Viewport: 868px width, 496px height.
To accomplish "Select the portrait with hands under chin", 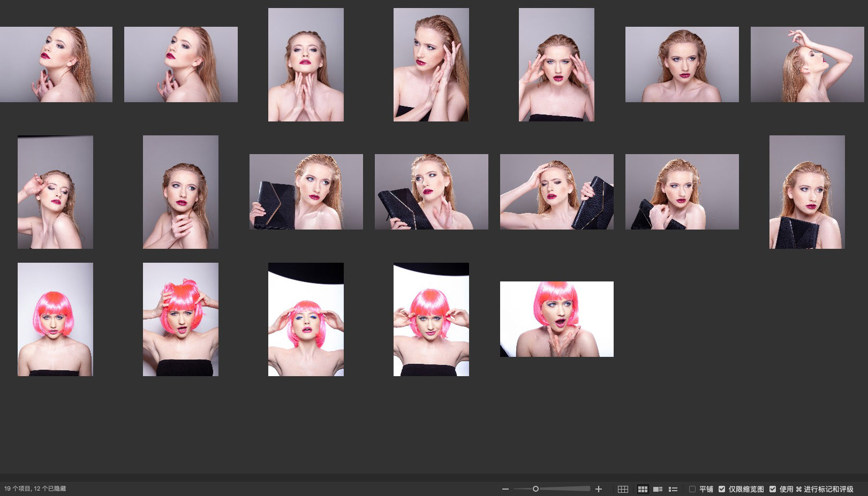I will (306, 64).
